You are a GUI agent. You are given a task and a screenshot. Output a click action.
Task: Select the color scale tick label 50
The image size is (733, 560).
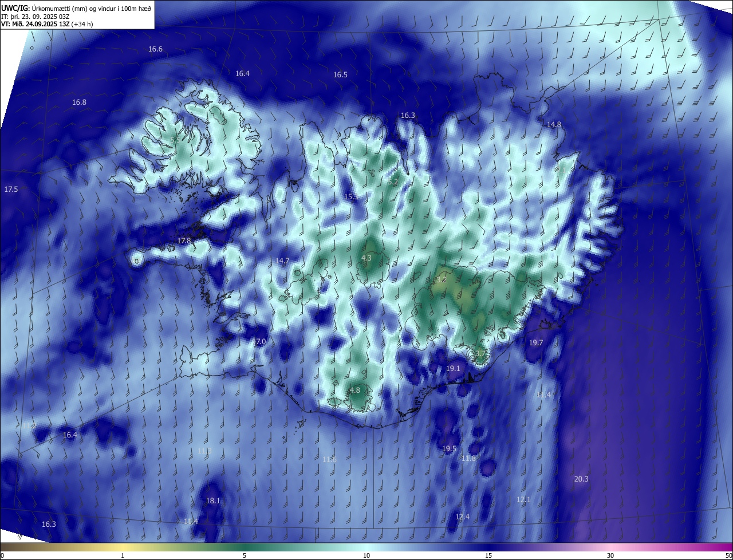pos(728,555)
